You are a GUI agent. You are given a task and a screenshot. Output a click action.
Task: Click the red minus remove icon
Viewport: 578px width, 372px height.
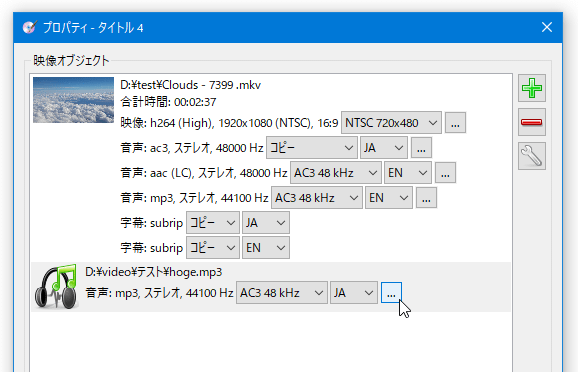pyautogui.click(x=532, y=122)
